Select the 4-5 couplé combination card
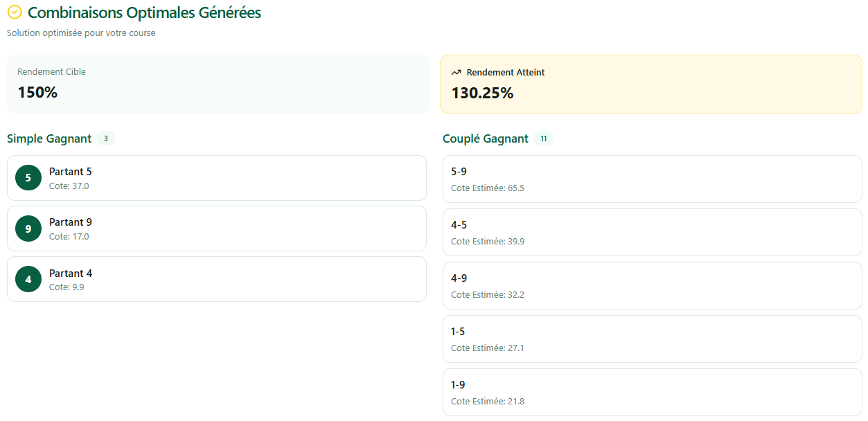 652,232
